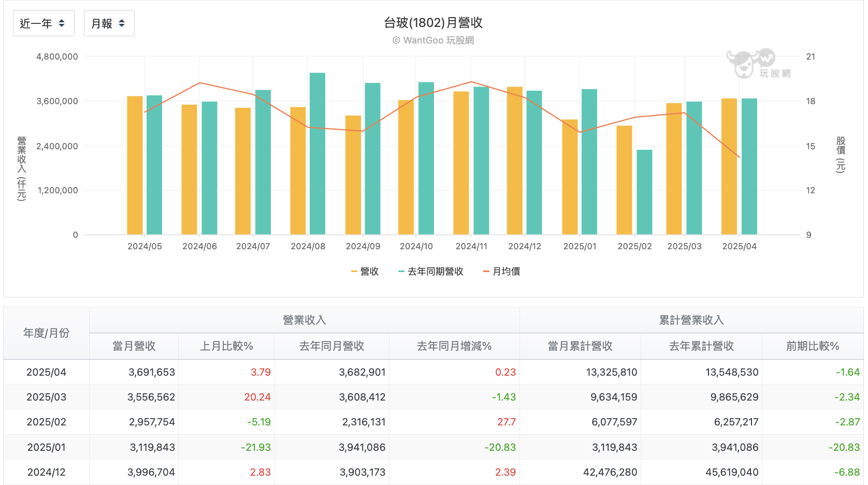Screen dimensions: 868x485
Task: Click the 營業收入 group header
Action: point(305,320)
